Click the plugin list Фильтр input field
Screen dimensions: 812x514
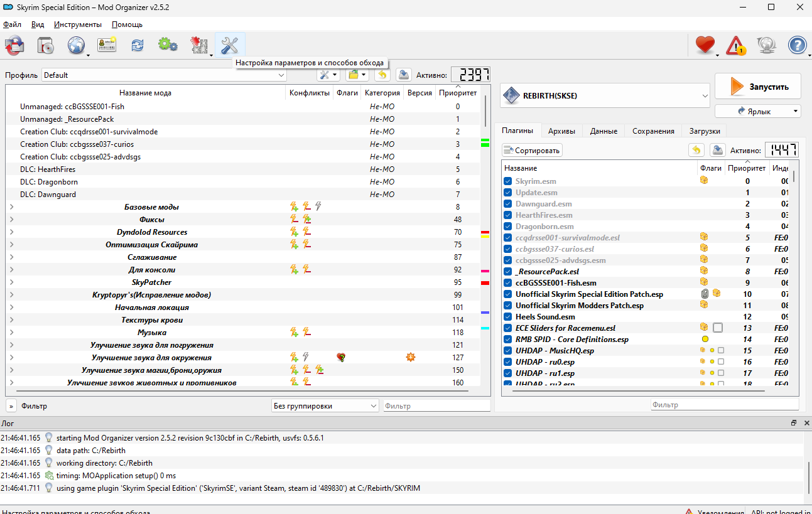(x=725, y=405)
